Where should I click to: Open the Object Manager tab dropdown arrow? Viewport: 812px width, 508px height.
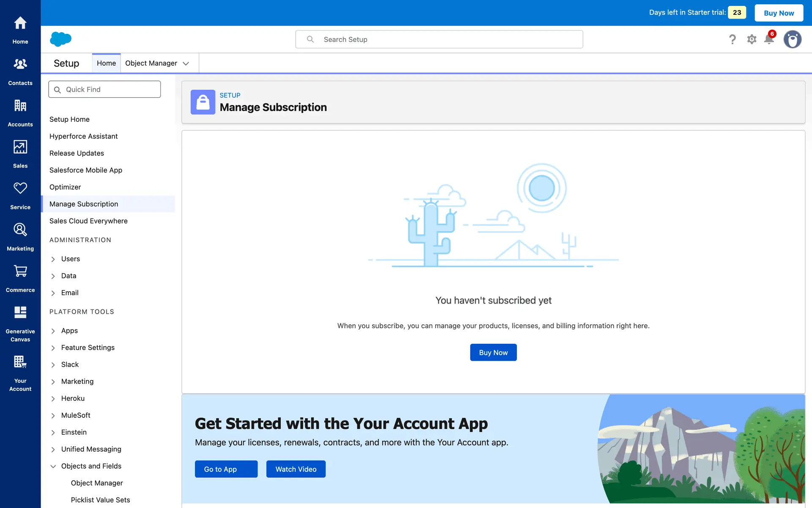[x=186, y=63]
